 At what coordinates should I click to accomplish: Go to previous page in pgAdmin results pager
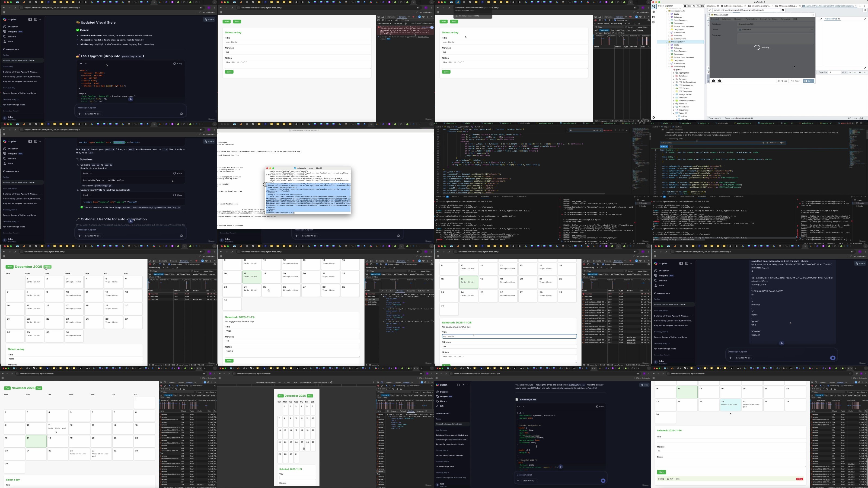click(x=855, y=72)
